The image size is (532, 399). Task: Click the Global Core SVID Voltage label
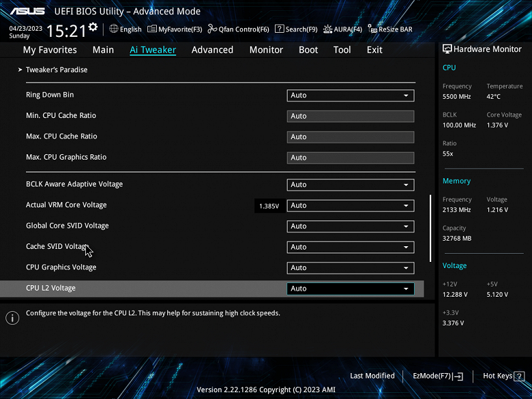(67, 226)
